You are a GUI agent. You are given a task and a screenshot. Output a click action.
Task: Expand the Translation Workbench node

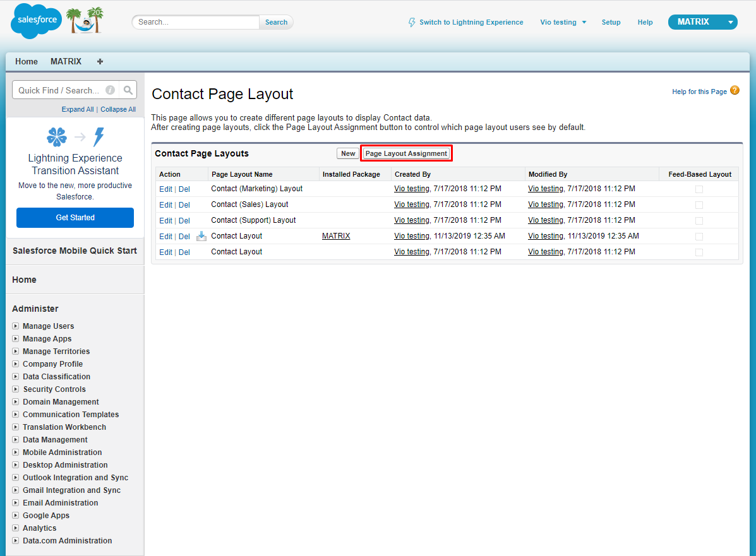click(x=15, y=427)
